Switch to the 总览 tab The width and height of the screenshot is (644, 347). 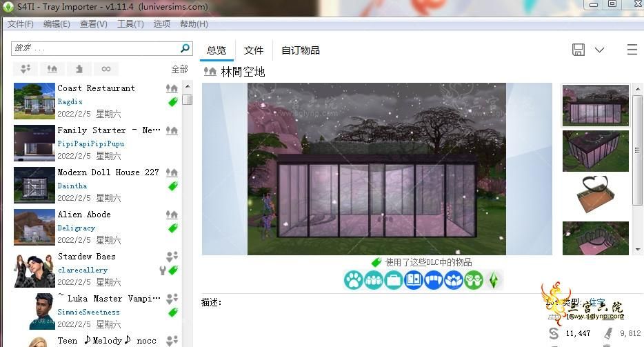pyautogui.click(x=217, y=50)
